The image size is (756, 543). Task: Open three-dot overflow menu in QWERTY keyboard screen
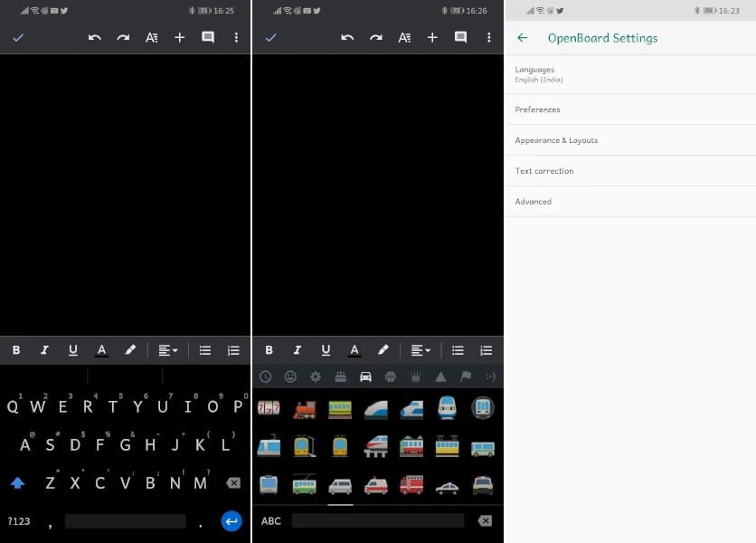click(x=236, y=38)
